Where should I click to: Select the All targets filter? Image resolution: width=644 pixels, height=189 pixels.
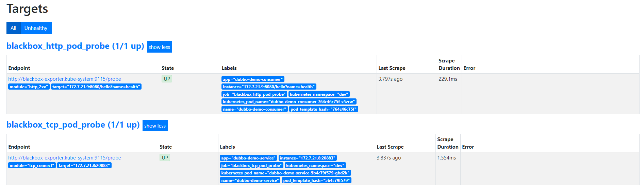13,28
